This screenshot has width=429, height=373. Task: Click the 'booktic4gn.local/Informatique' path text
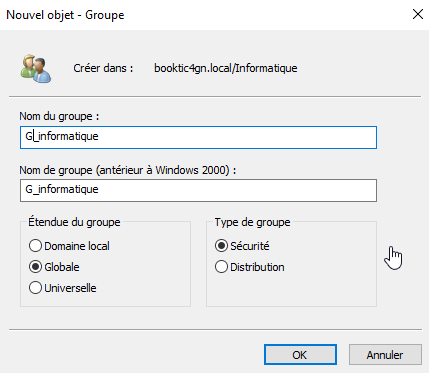point(226,68)
